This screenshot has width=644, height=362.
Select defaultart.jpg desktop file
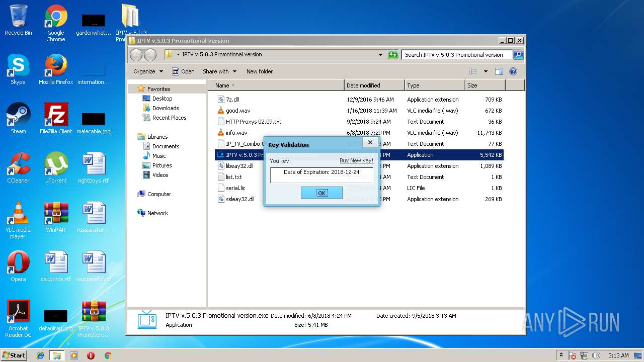point(56,319)
